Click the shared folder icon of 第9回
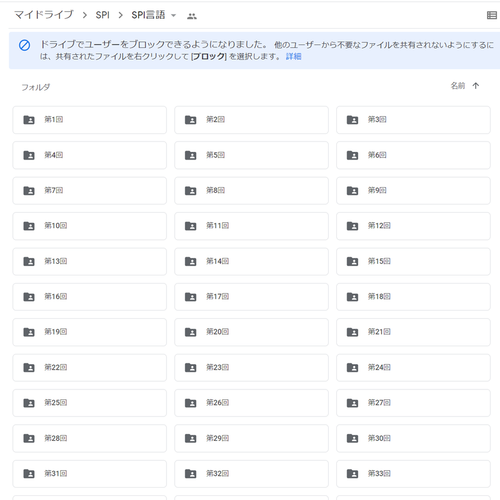This screenshot has height=500, width=500. click(352, 191)
